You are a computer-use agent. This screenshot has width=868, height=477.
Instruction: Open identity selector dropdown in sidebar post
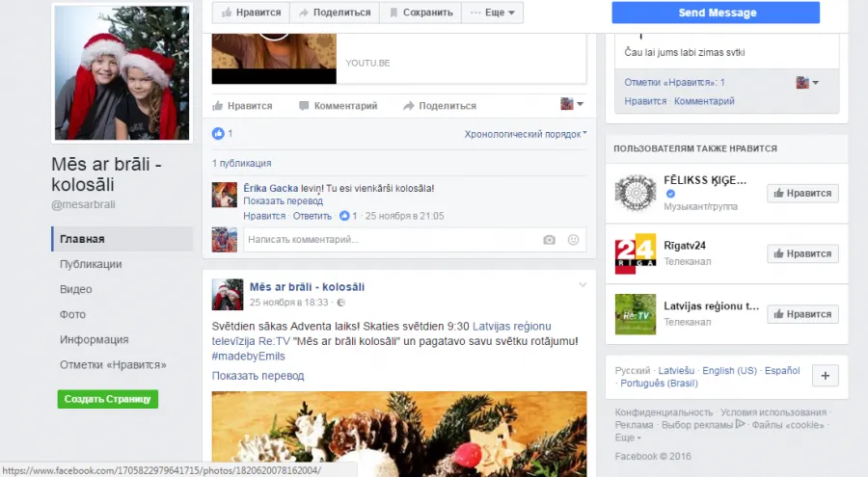807,83
